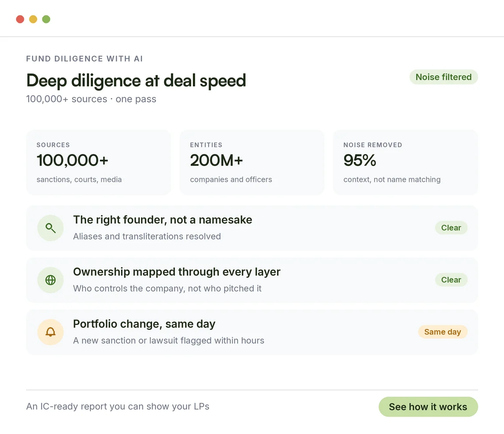Click Who controls the company, not who pitched it
This screenshot has height=434, width=504.
pos(167,288)
